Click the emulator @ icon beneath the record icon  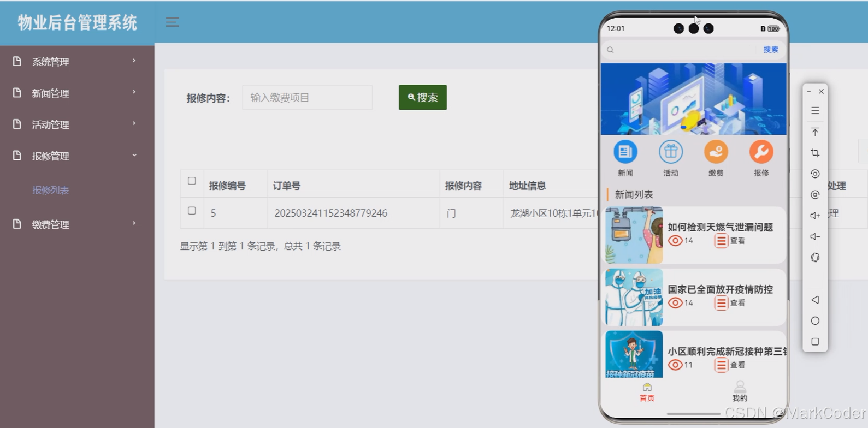click(x=815, y=195)
